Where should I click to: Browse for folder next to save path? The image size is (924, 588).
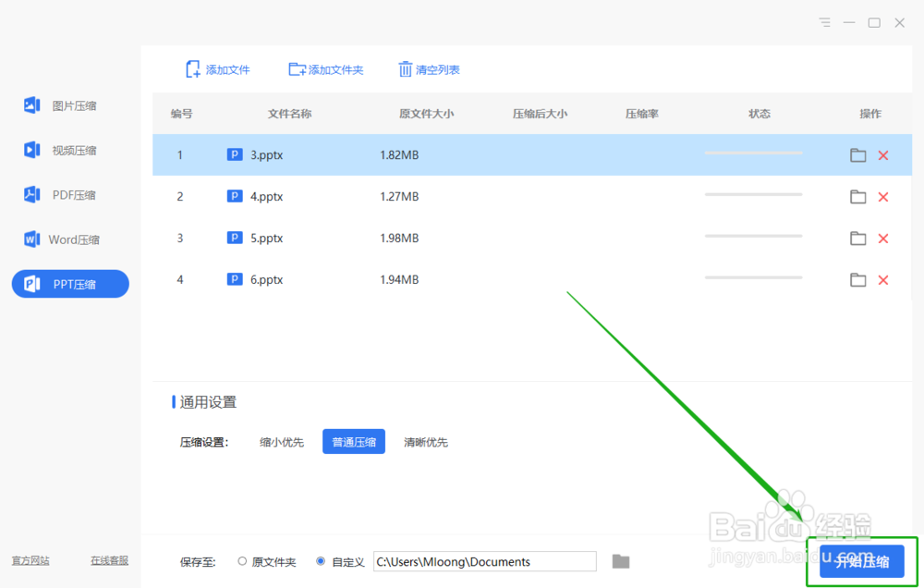pyautogui.click(x=621, y=561)
